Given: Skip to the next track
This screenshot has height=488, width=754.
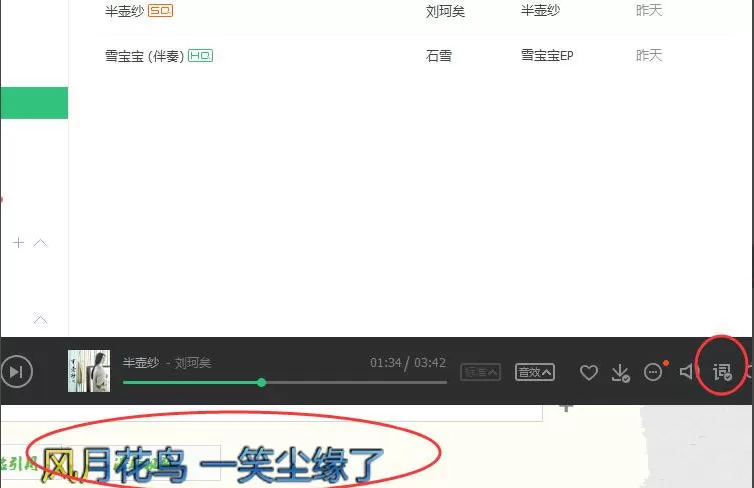Looking at the screenshot, I should [x=16, y=372].
